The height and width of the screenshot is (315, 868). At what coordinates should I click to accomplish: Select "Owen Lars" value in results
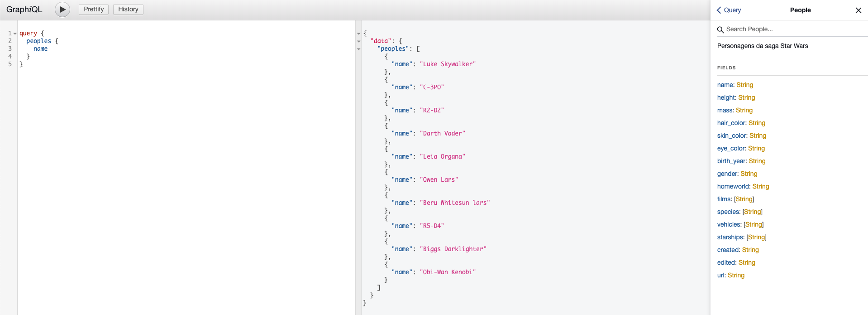(x=439, y=180)
